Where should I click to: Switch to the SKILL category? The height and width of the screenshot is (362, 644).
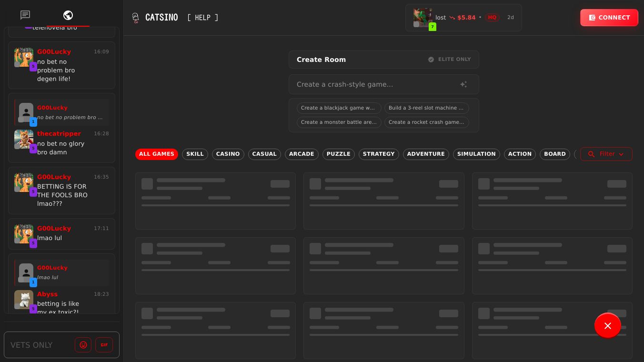pyautogui.click(x=195, y=154)
